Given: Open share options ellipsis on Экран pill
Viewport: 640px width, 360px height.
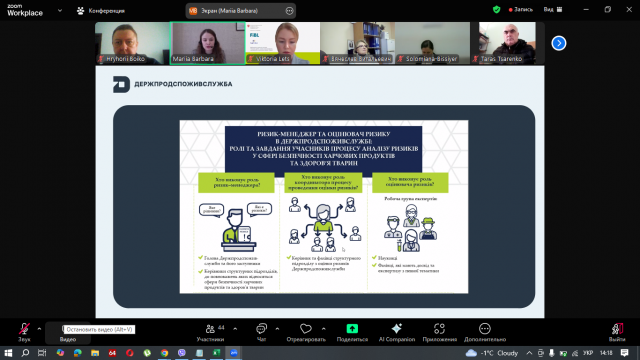Looking at the screenshot, I should click(x=289, y=11).
